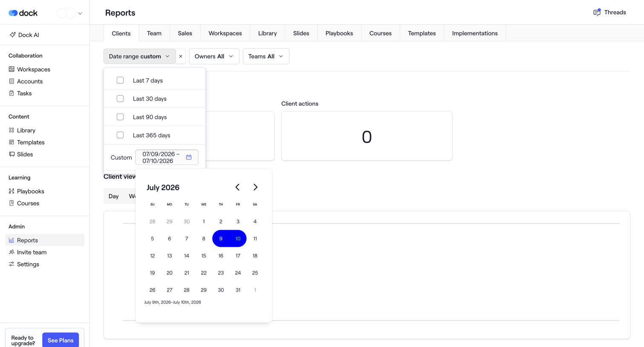Select the Day view button
Image resolution: width=644 pixels, height=347 pixels.
click(114, 196)
